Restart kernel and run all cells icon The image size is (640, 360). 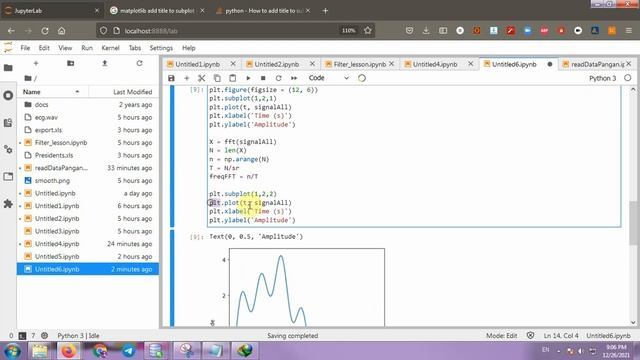(x=294, y=78)
